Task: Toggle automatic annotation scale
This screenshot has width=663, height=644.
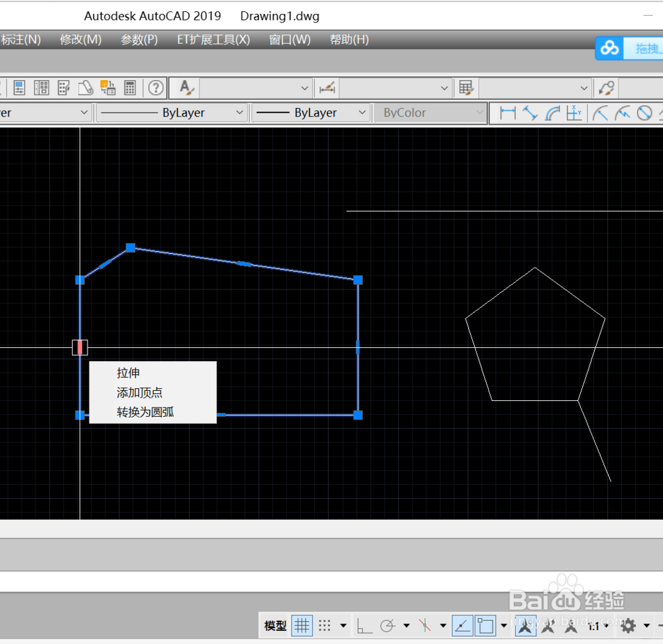Action: click(548, 625)
